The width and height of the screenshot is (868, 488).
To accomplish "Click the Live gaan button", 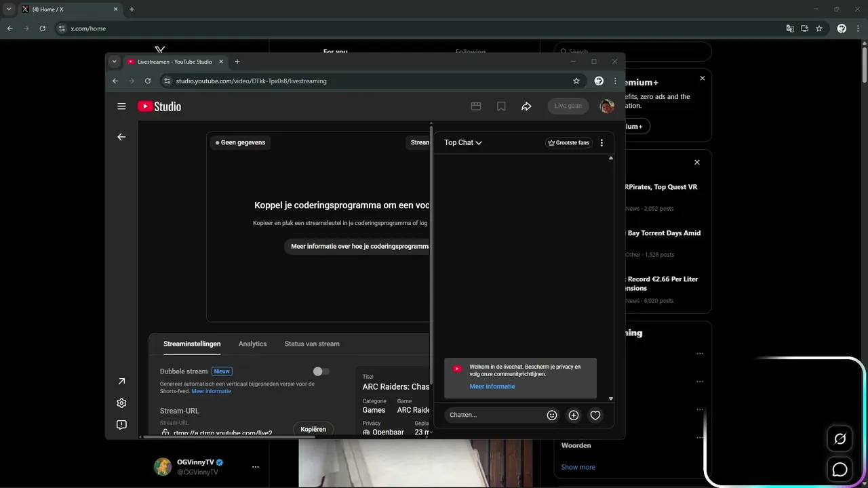I will pyautogui.click(x=568, y=106).
